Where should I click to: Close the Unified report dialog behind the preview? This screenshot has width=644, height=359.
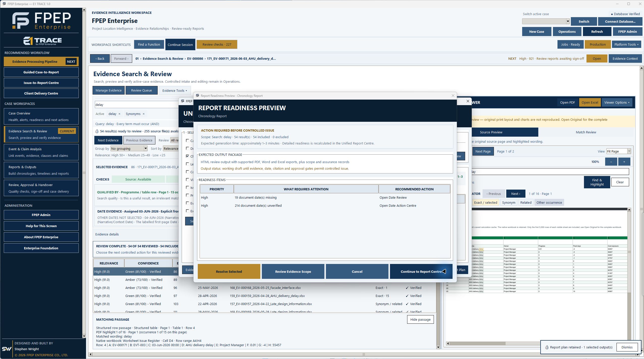(x=468, y=101)
